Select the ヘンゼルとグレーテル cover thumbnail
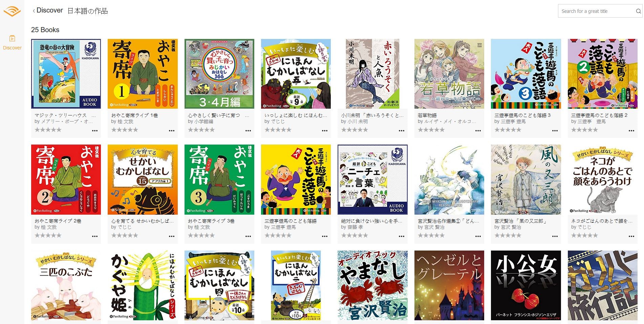 [449, 285]
